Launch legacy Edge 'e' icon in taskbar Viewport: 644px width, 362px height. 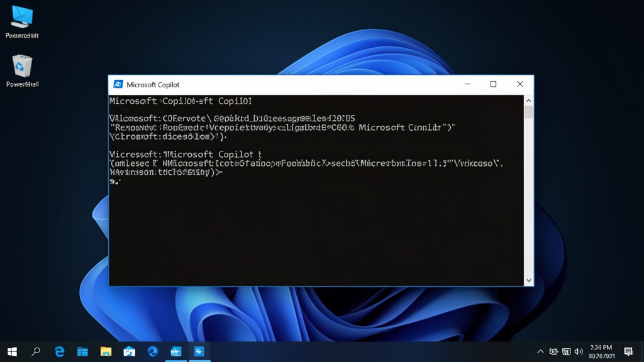click(60, 351)
